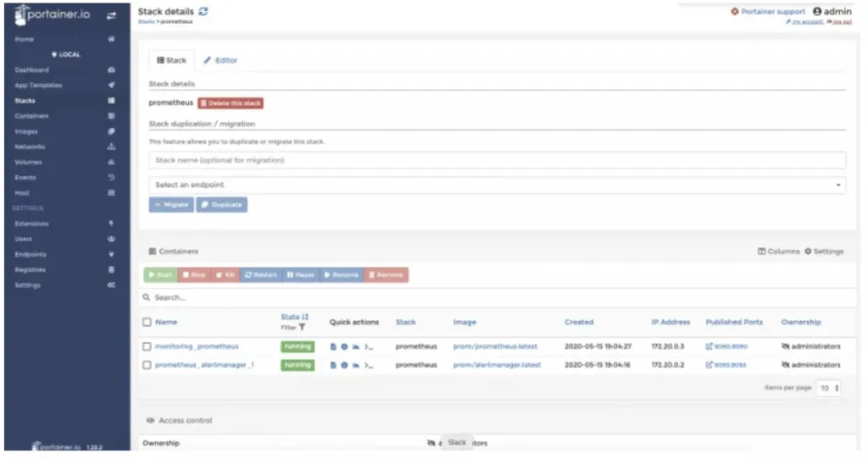Click the App Templates rocket icon
The height and width of the screenshot is (459, 868).
[111, 86]
